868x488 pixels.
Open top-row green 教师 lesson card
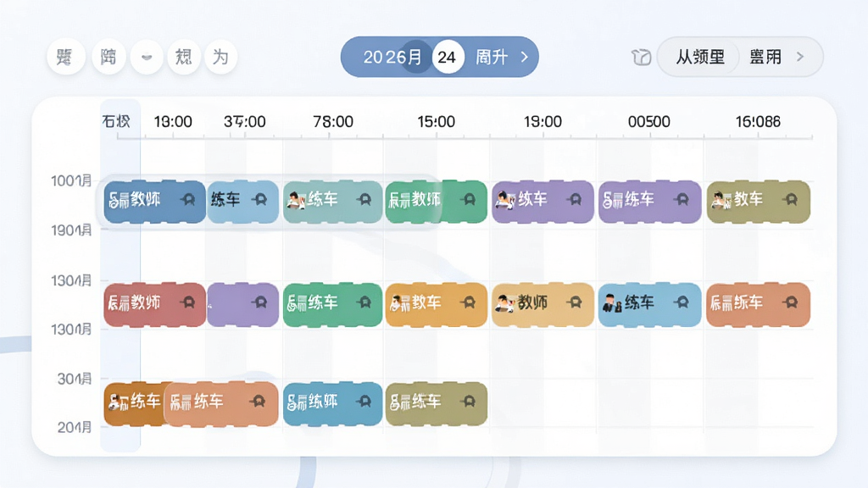pos(437,201)
